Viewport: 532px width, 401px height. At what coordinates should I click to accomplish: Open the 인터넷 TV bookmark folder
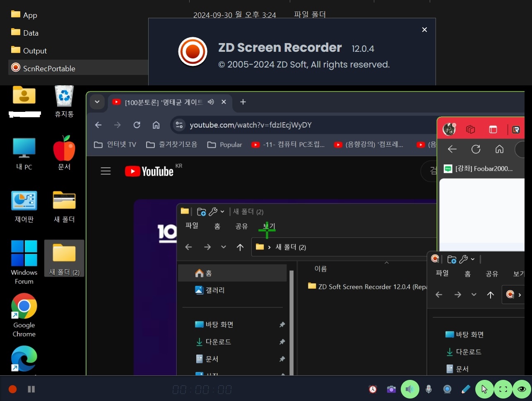(115, 145)
